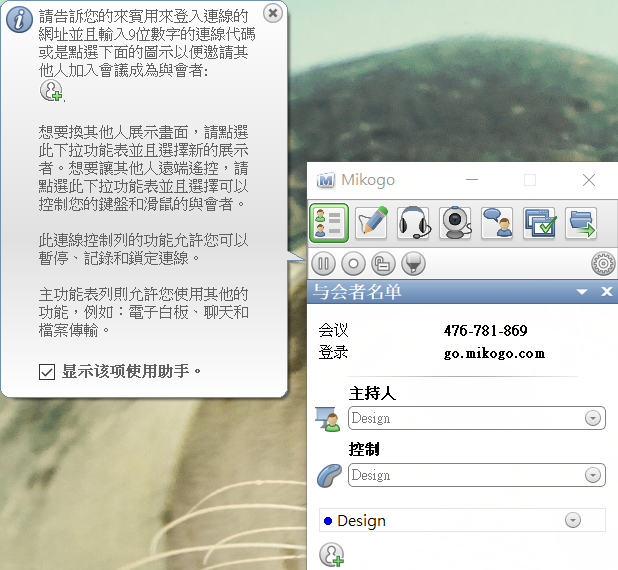Click the pointer spotlight icon

(413, 264)
